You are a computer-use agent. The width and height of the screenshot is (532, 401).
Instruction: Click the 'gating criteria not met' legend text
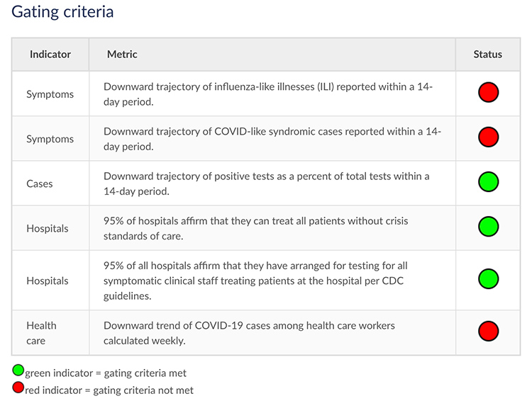143,390
